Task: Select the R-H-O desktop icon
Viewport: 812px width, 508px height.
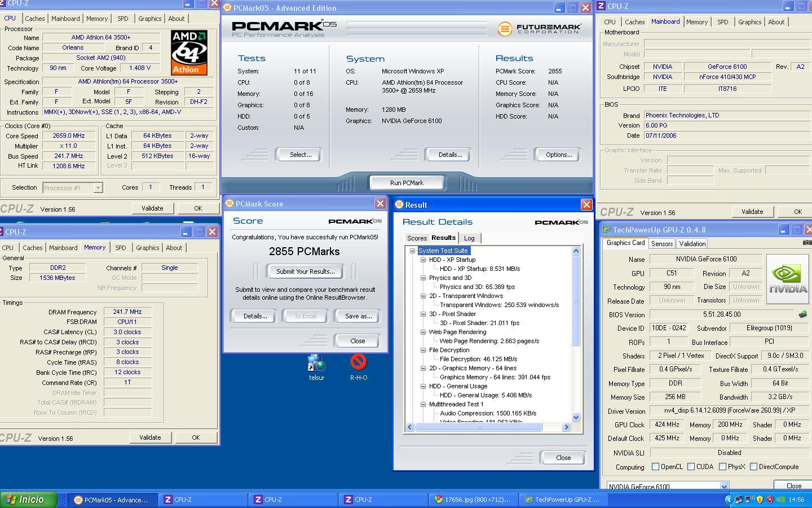Action: tap(359, 367)
